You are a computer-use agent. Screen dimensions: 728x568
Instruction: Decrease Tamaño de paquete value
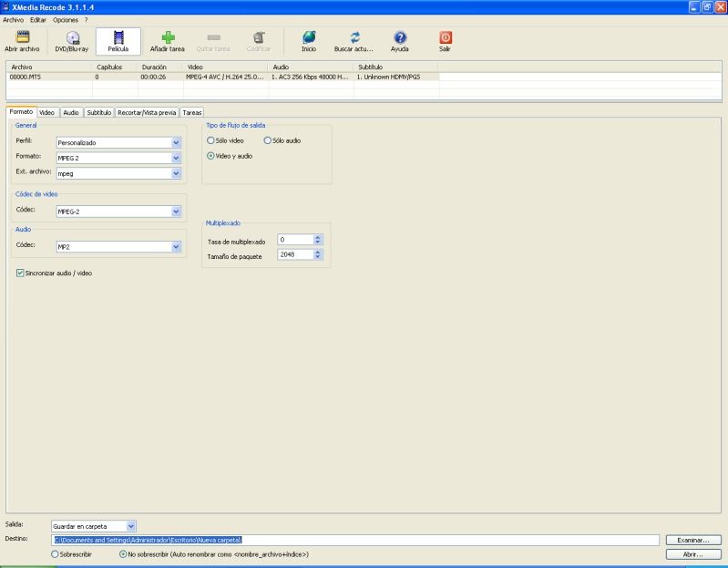tap(318, 257)
